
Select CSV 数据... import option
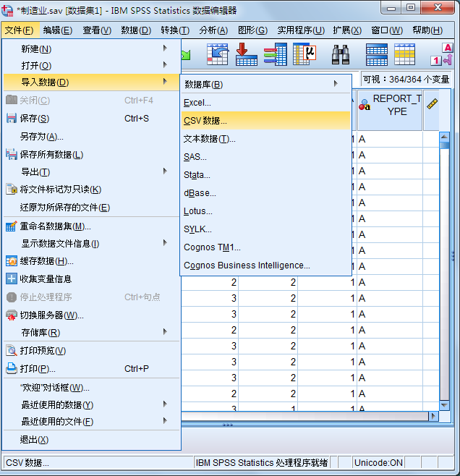tap(266, 121)
